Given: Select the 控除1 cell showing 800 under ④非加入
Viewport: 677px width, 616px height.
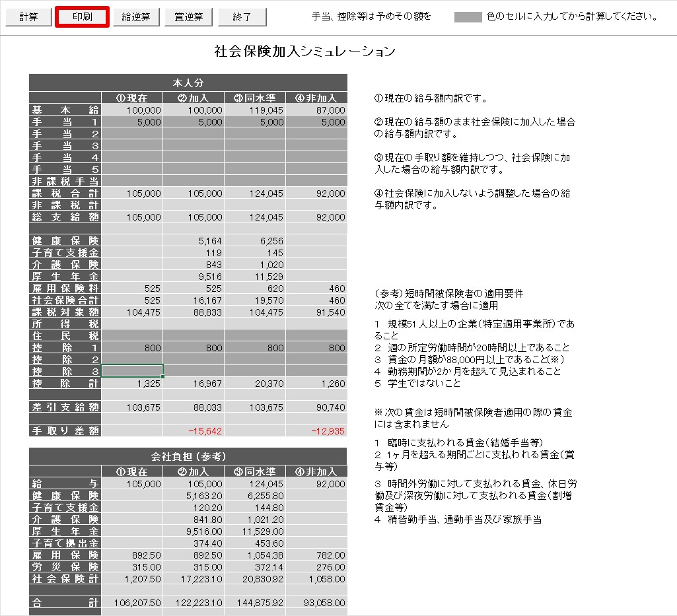Looking at the screenshot, I should [x=316, y=348].
